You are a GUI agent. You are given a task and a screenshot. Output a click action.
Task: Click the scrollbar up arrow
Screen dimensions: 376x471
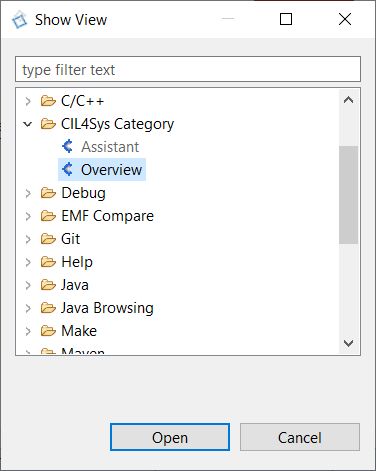point(348,100)
